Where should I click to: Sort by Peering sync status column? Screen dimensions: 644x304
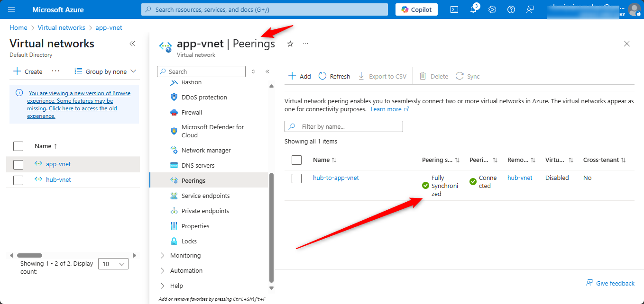(441, 160)
